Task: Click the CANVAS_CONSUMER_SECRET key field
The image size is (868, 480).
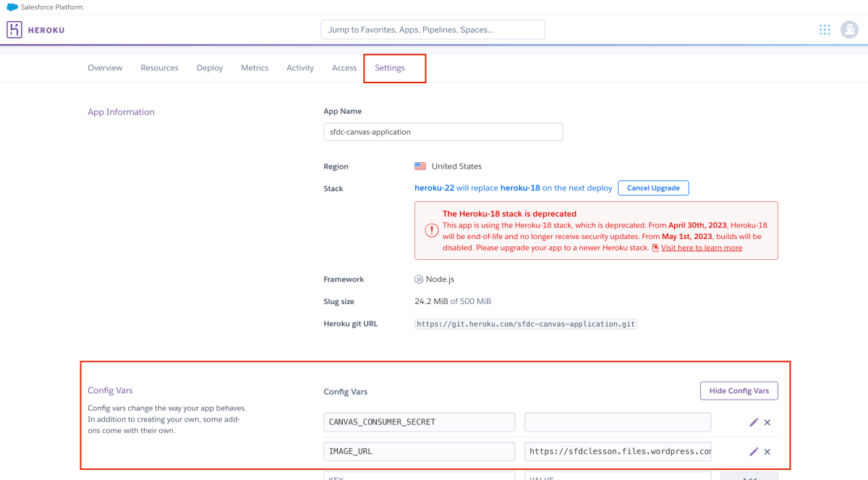Action: click(419, 422)
